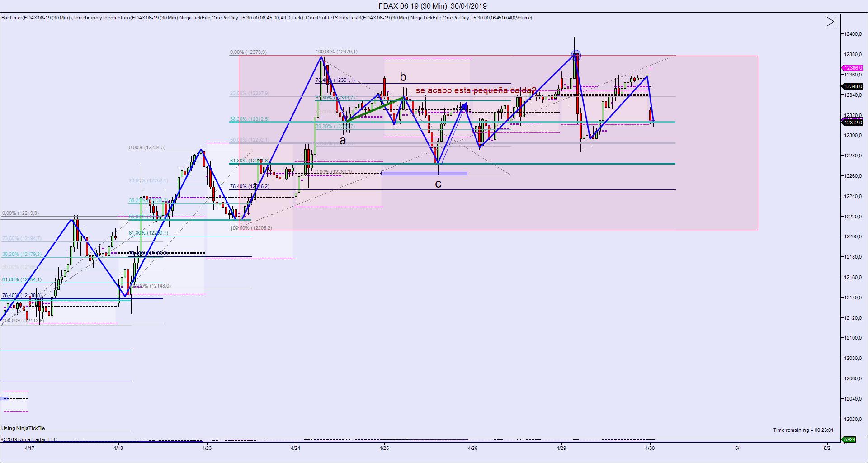Select the blue circle marker at the peak
868x463 pixels.
click(576, 56)
